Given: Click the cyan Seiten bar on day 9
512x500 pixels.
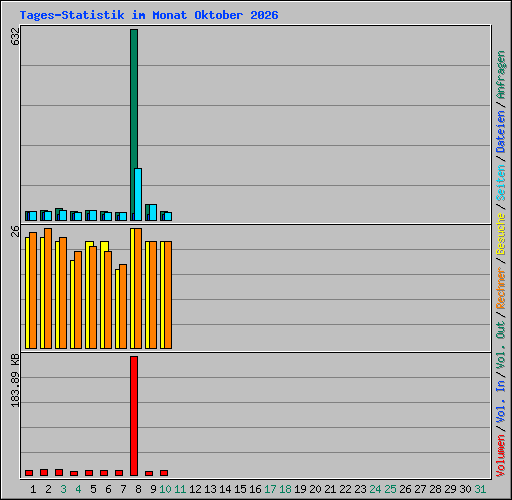Looking at the screenshot, I should coord(153,213).
